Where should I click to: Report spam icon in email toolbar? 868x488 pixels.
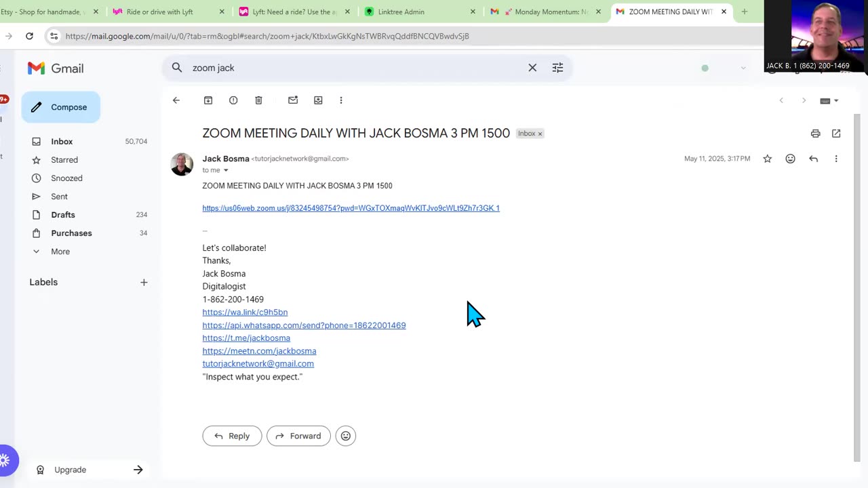tap(233, 100)
